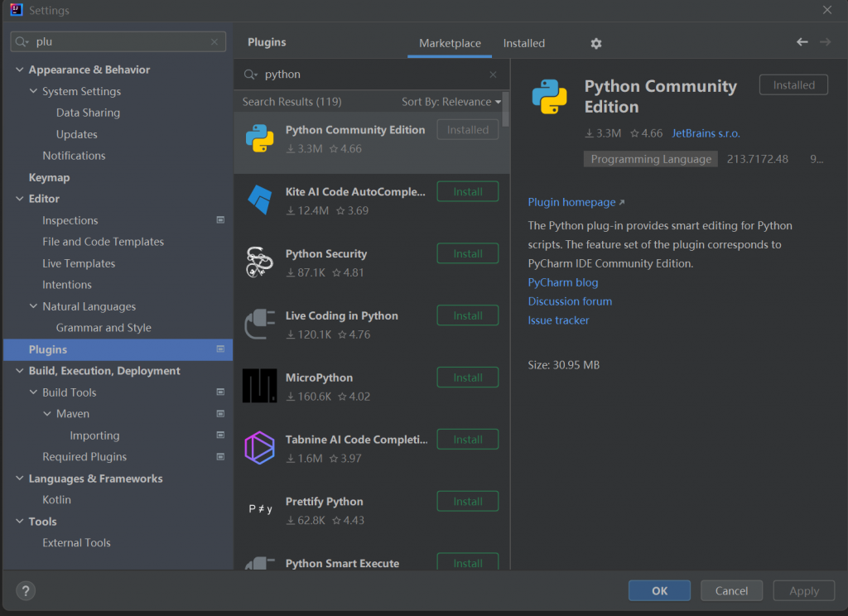Click the Prettify Python plugin icon
Image resolution: width=848 pixels, height=616 pixels.
click(260, 509)
